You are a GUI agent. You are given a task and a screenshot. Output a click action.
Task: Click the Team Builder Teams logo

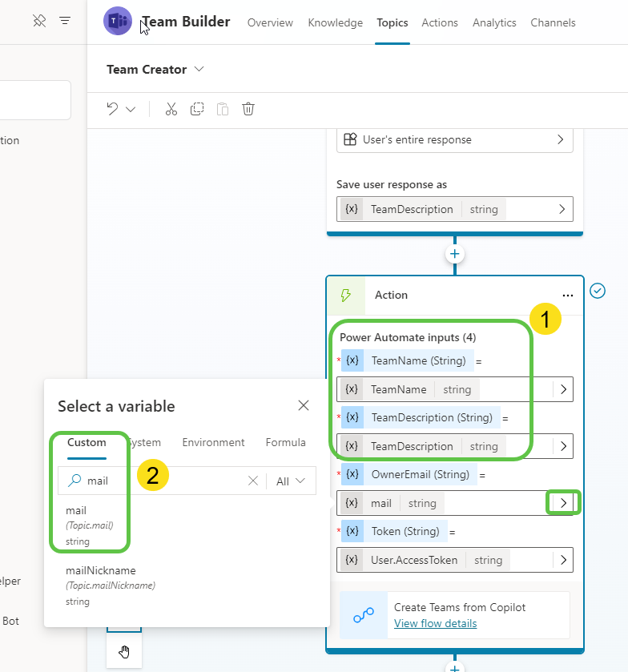coord(117,21)
